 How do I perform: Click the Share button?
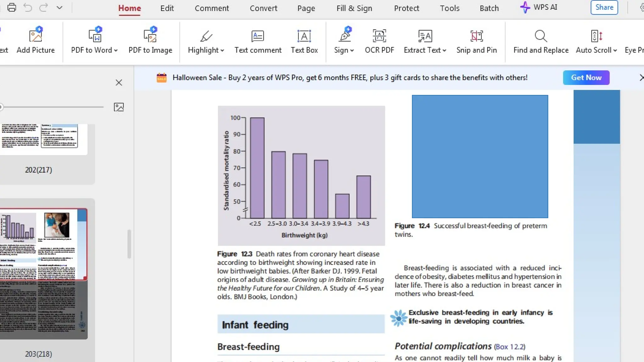(604, 7)
